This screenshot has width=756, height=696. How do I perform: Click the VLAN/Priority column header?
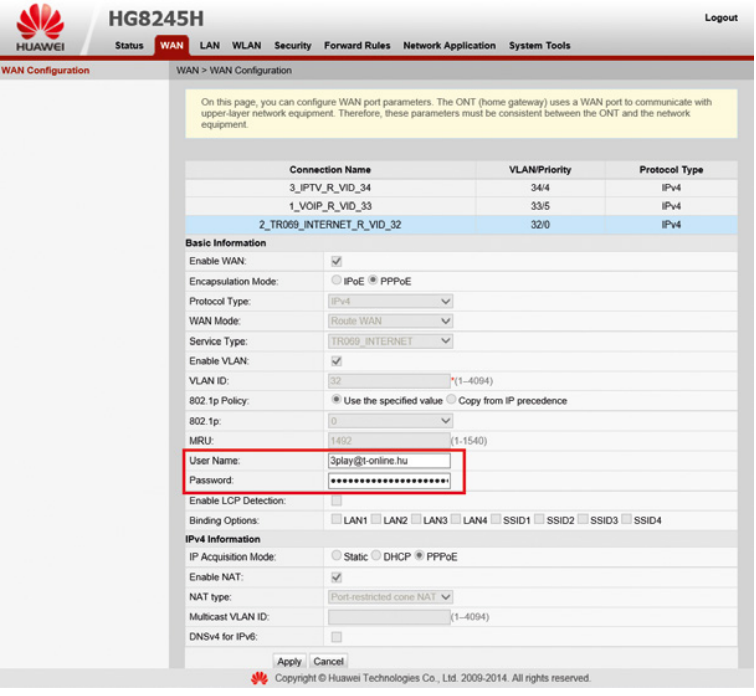coord(540,170)
